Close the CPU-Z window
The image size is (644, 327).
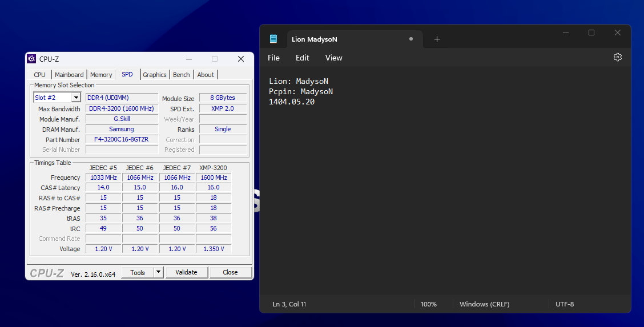coord(241,59)
